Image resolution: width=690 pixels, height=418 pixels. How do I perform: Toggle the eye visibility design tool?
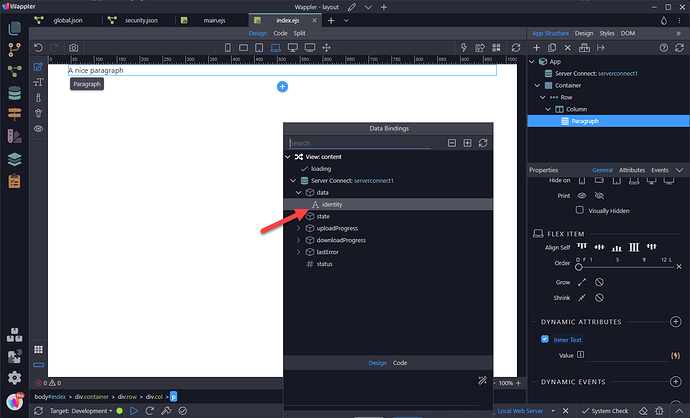point(38,128)
